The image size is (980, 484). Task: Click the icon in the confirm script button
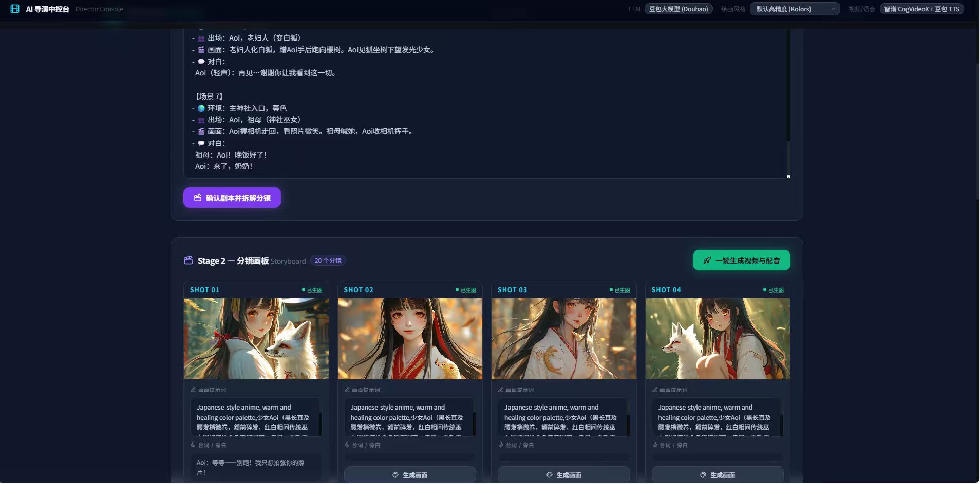click(x=198, y=198)
